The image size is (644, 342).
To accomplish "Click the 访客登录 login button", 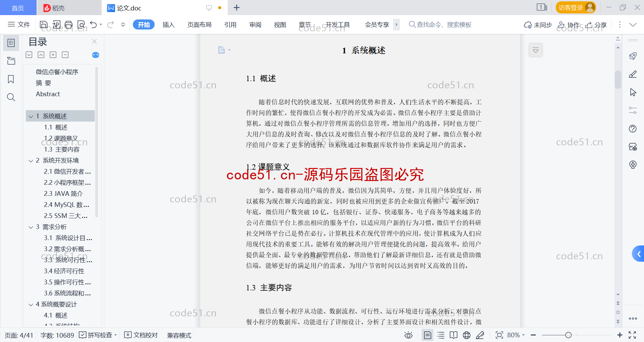I will click(x=576, y=7).
